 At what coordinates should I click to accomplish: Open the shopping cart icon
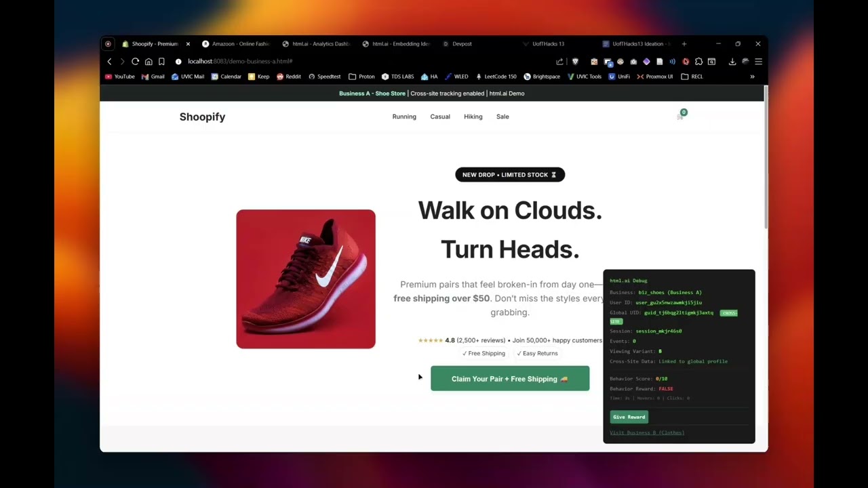[680, 116]
